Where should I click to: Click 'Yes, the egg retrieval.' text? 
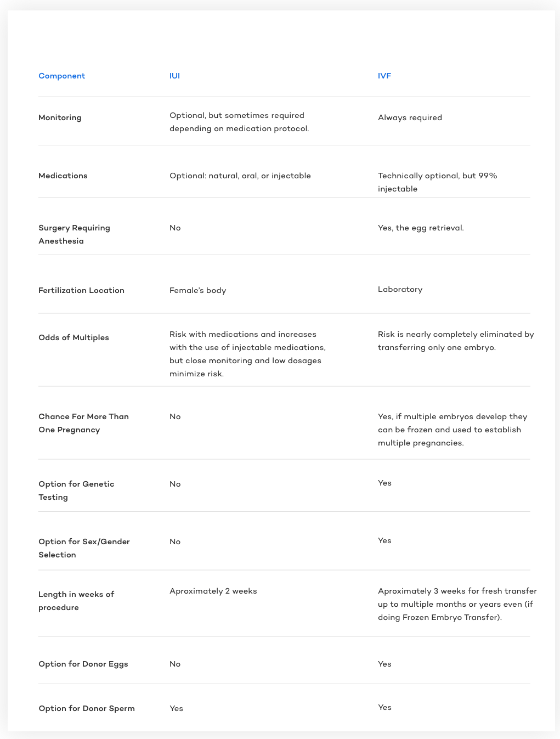421,228
